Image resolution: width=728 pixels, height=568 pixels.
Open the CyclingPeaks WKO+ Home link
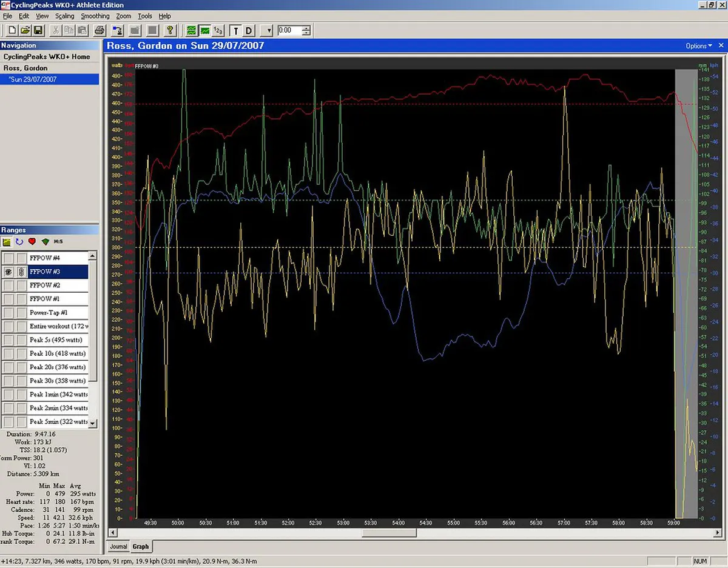[x=47, y=56]
